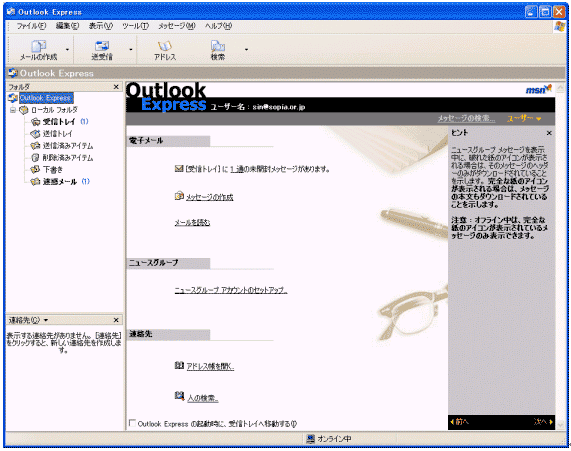Select the 送信トレイ outbox folder
Screen dimensions: 571x451
(52, 134)
